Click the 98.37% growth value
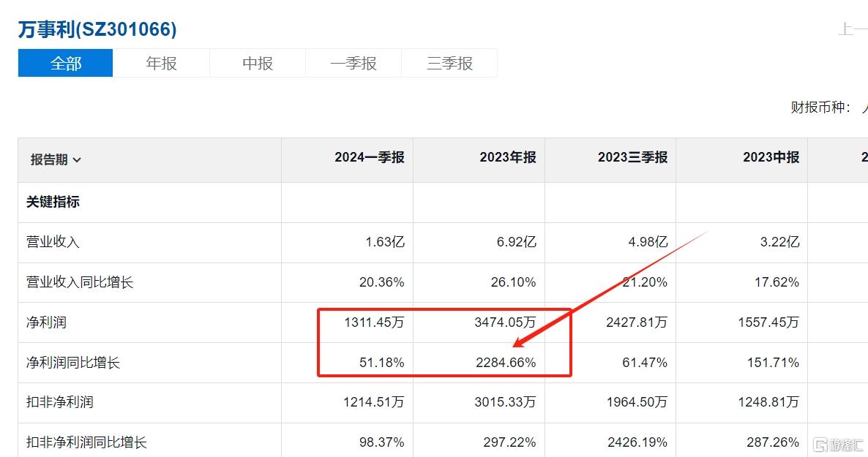This screenshot has height=457, width=868. pyautogui.click(x=381, y=442)
